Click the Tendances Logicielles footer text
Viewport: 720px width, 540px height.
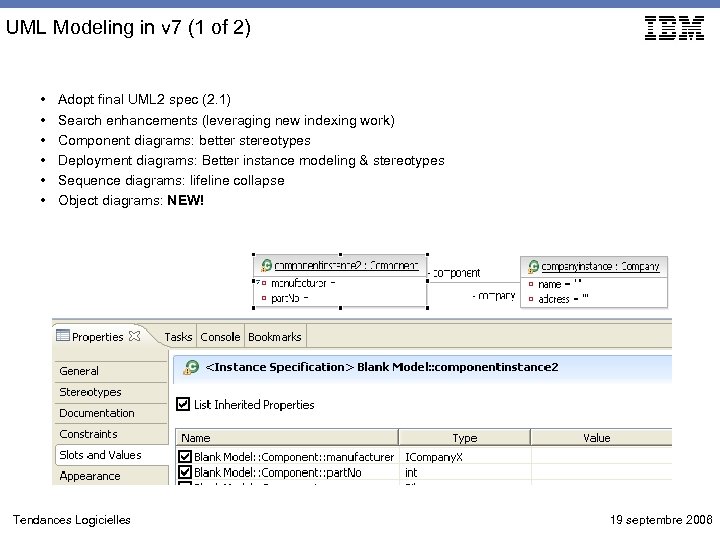pos(72,520)
